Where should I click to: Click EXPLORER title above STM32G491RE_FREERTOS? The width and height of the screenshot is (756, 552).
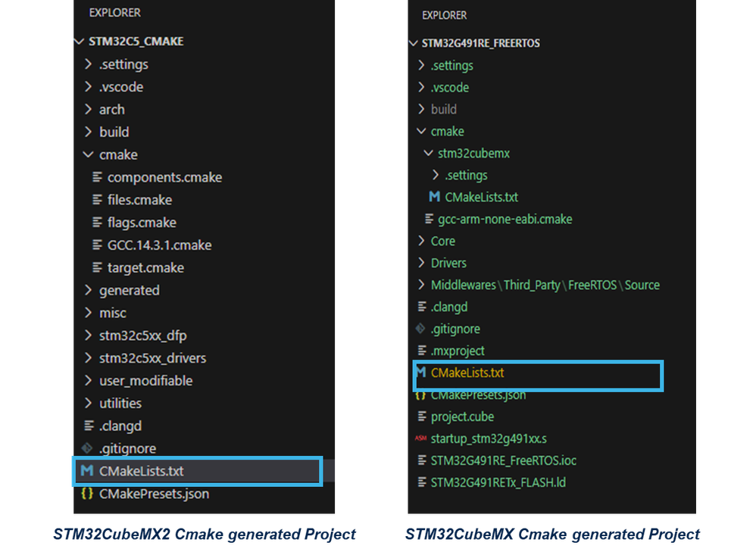click(444, 15)
